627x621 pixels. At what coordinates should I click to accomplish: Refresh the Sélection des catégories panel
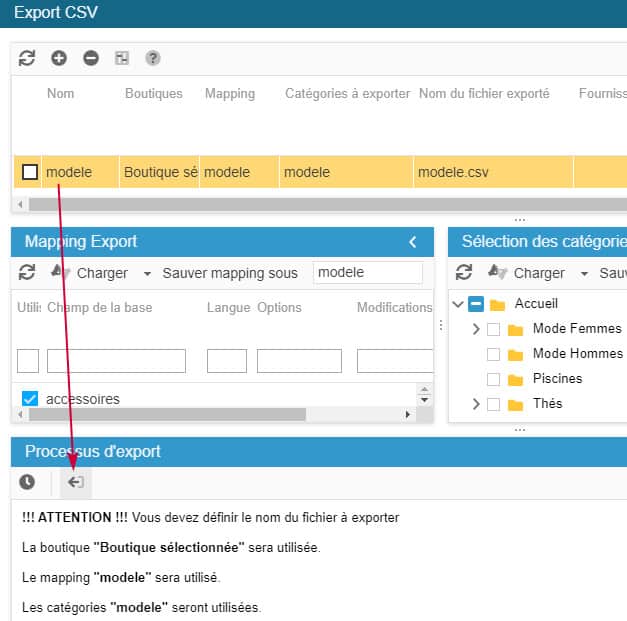[464, 272]
